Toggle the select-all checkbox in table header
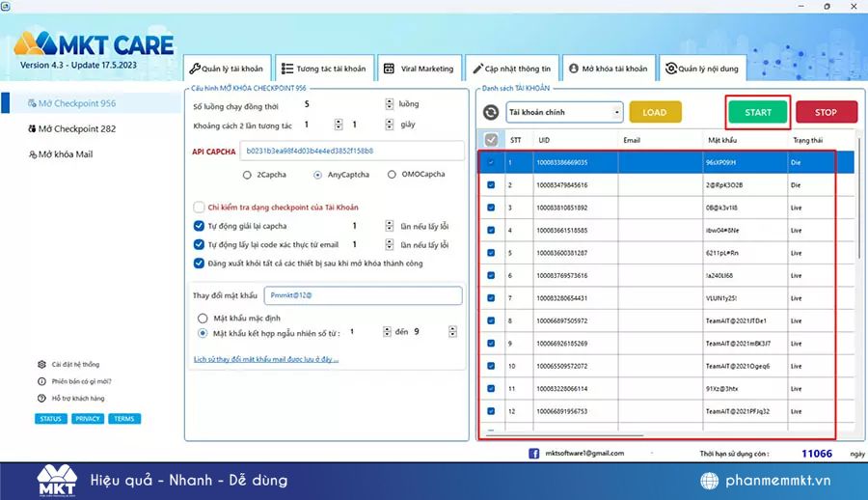Viewport: 868px width, 500px height. point(491,140)
